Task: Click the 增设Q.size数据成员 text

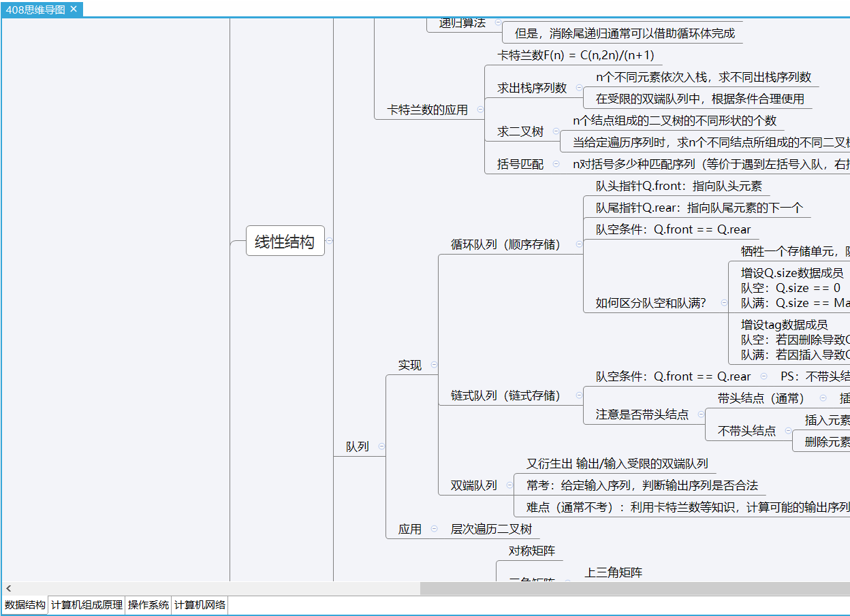Action: (792, 273)
